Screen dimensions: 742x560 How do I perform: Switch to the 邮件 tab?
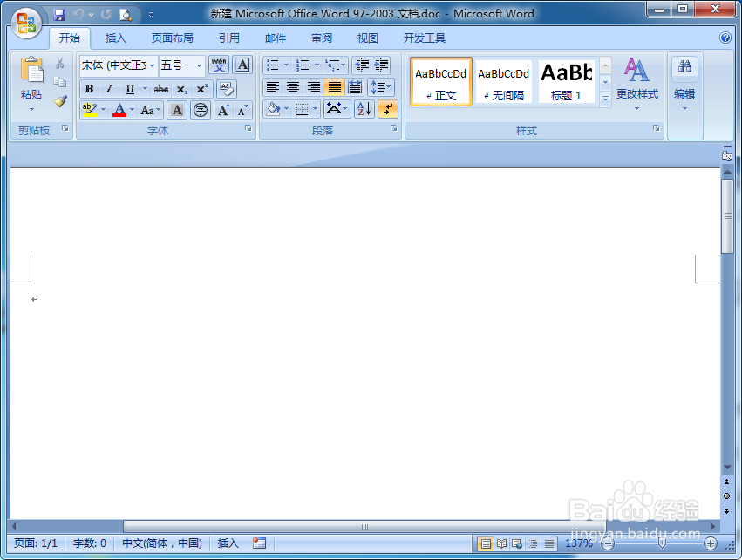tap(276, 38)
